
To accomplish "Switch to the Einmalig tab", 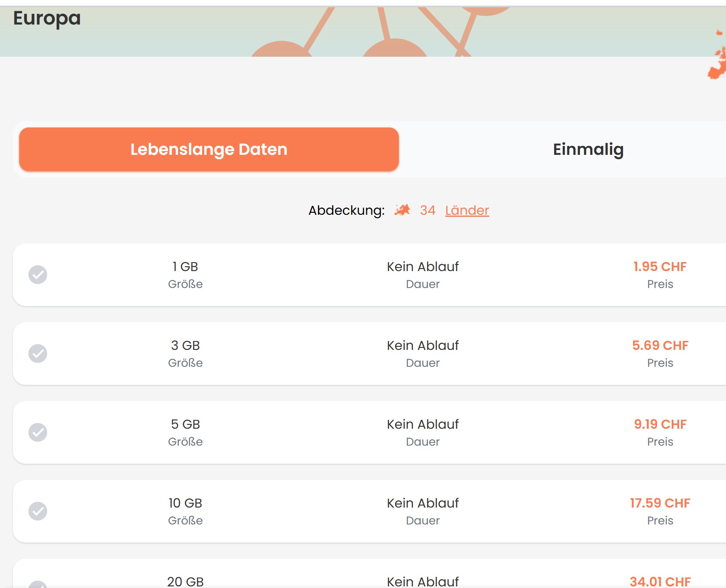I will (x=588, y=149).
